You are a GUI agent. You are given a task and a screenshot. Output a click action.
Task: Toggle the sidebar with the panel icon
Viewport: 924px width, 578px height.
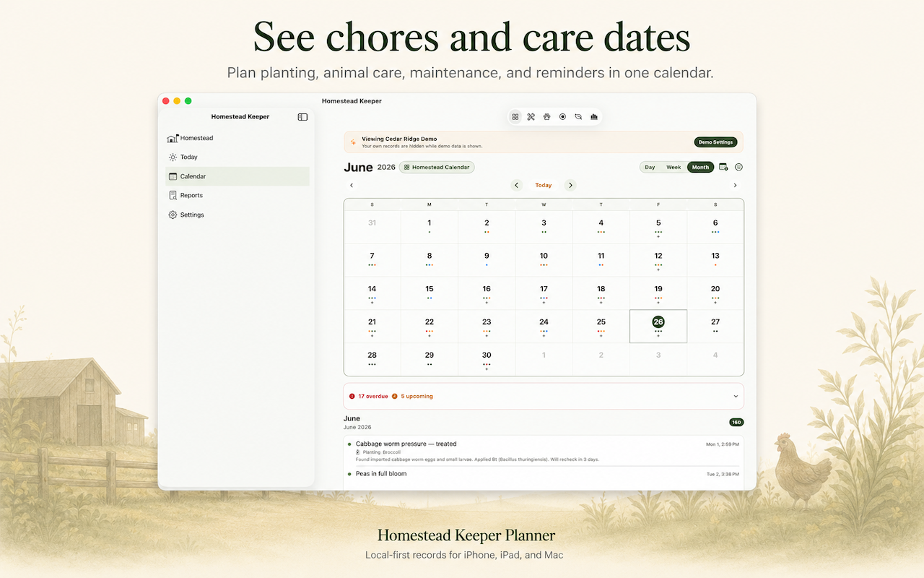pyautogui.click(x=302, y=117)
